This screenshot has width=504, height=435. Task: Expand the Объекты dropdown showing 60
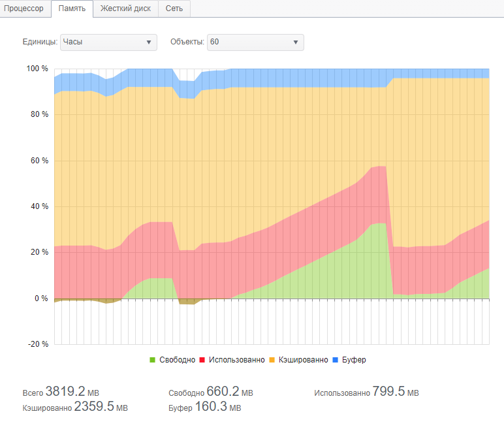(x=255, y=42)
